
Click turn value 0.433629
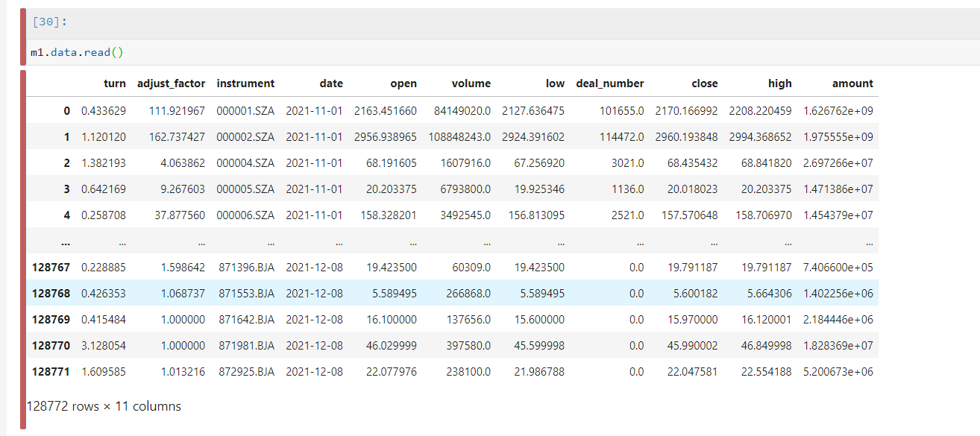coord(104,111)
